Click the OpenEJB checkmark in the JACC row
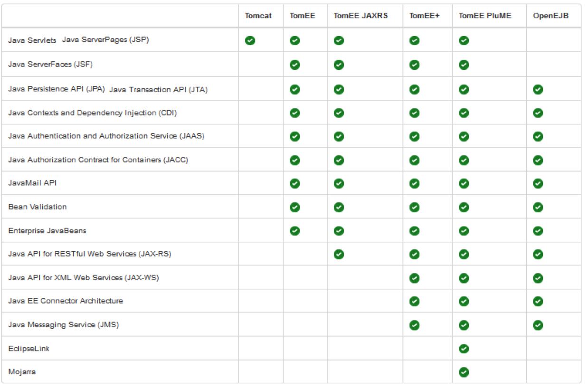Image resolution: width=588 pixels, height=389 pixels. 538,160
